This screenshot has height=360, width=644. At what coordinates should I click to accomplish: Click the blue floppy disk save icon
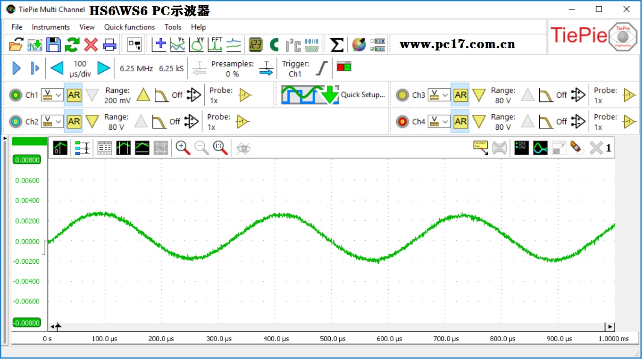coord(53,45)
